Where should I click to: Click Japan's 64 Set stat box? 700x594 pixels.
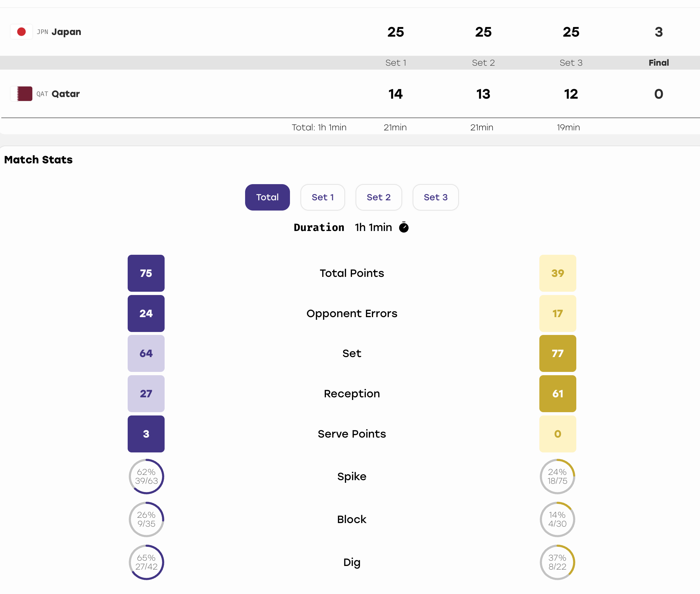[146, 353]
